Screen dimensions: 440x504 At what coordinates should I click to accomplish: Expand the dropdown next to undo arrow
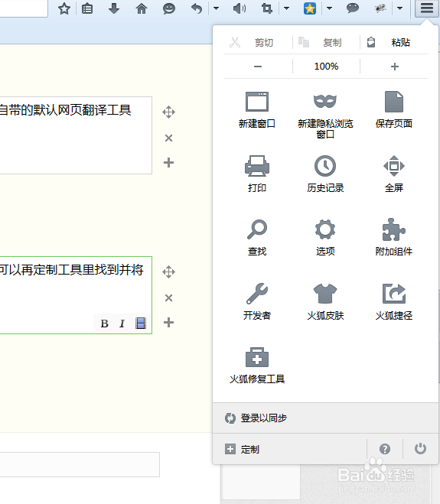click(216, 8)
